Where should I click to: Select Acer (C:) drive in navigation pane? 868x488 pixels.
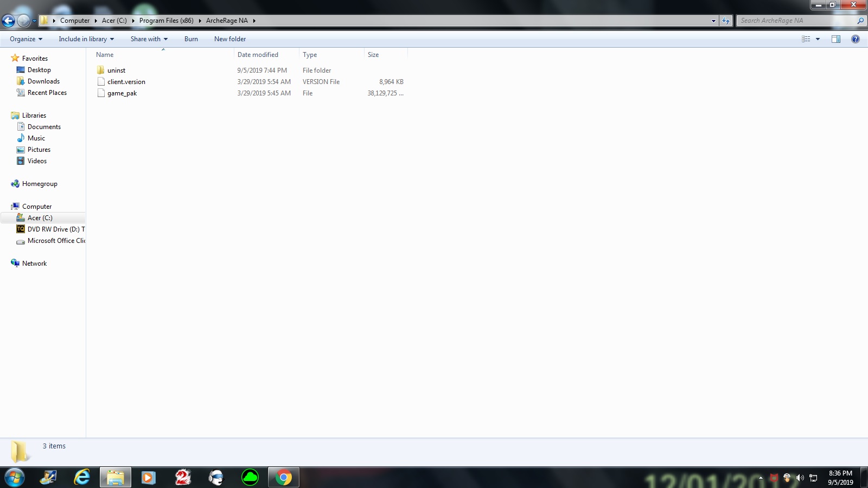(40, 218)
